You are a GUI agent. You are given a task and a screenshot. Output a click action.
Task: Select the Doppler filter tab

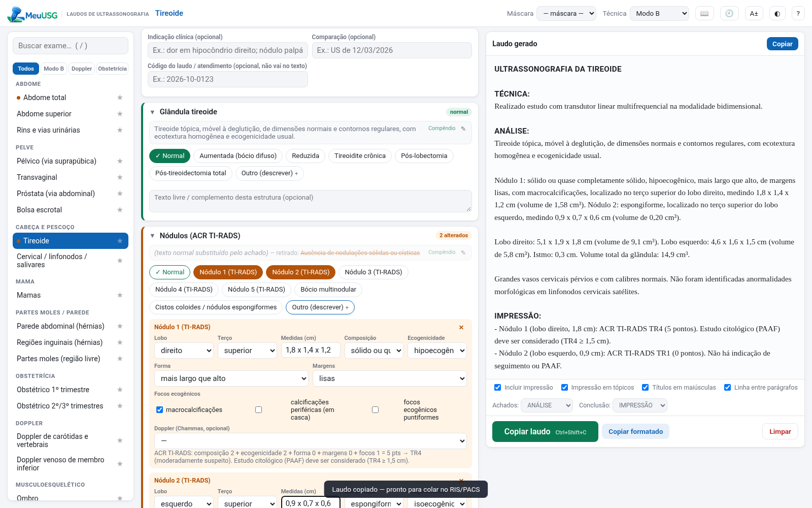point(82,69)
